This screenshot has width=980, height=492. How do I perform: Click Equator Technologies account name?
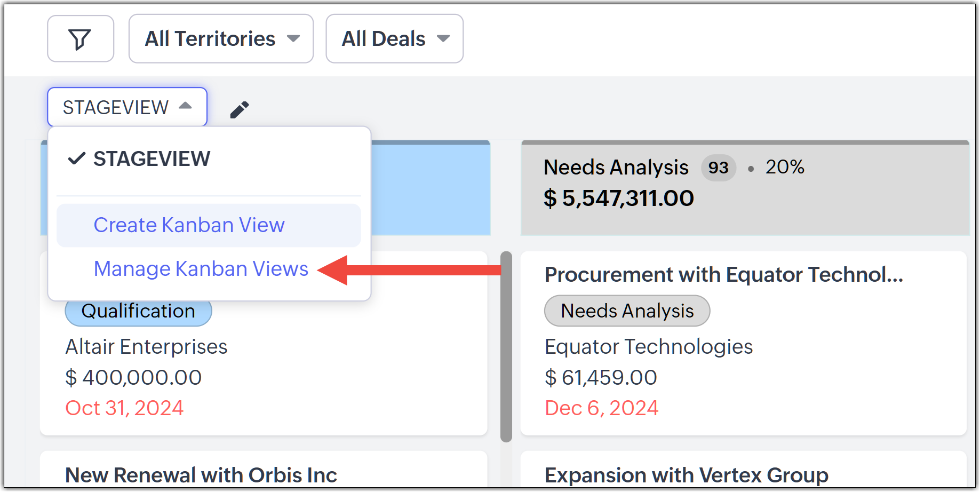point(648,347)
